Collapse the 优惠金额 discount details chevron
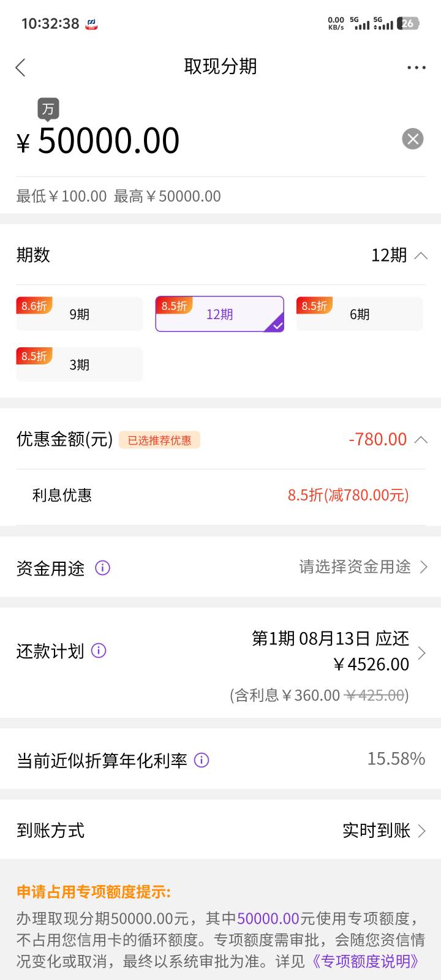 (421, 440)
